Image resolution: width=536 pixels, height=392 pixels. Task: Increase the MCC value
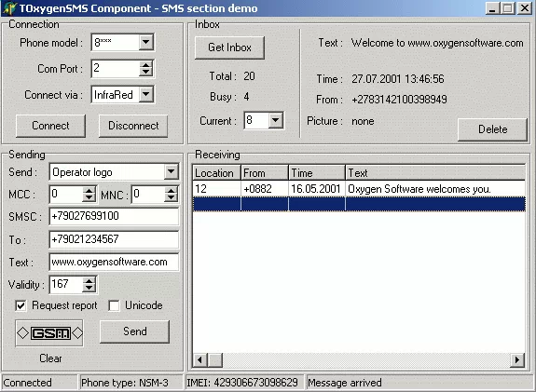click(x=89, y=191)
